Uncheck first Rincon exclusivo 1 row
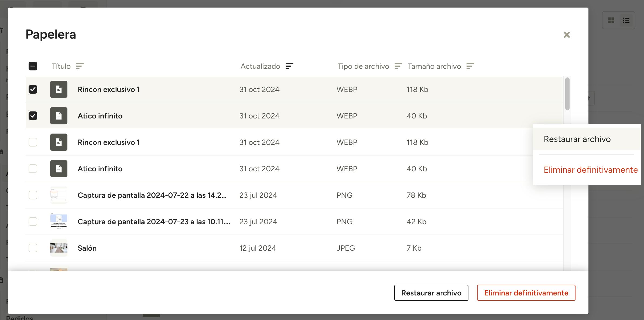Screen dimensions: 644x320 click(33, 89)
